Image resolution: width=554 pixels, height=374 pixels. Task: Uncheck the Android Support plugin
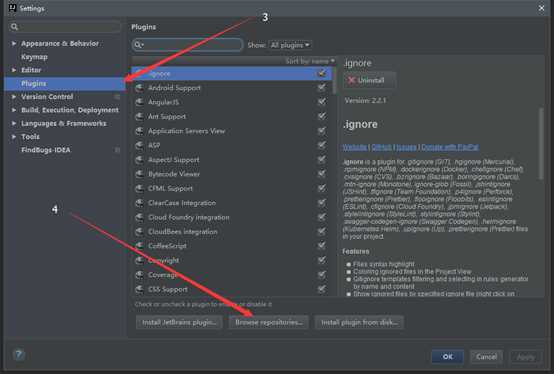point(322,88)
